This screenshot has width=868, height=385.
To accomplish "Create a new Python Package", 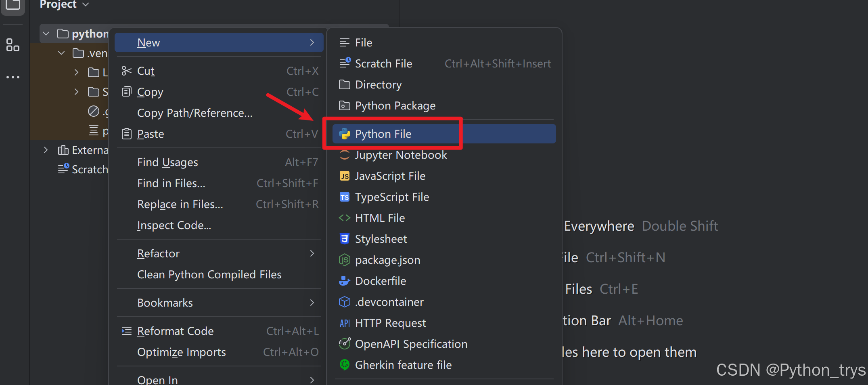I will tap(395, 106).
